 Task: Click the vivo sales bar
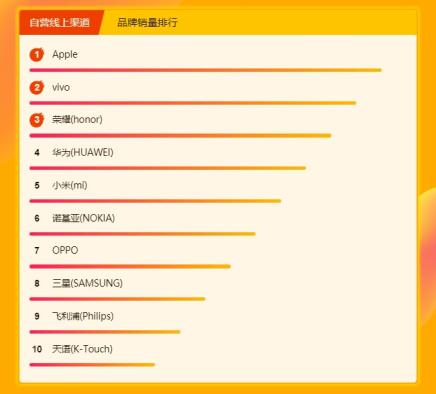coord(193,103)
